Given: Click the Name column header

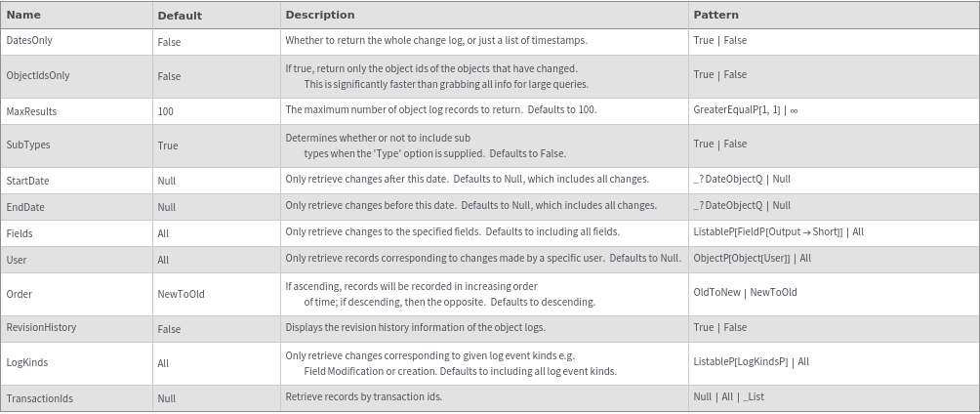Looking at the screenshot, I should tap(23, 15).
